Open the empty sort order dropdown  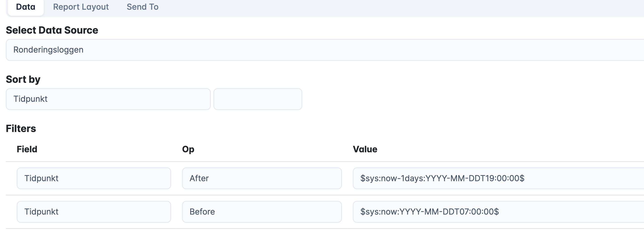pos(257,99)
